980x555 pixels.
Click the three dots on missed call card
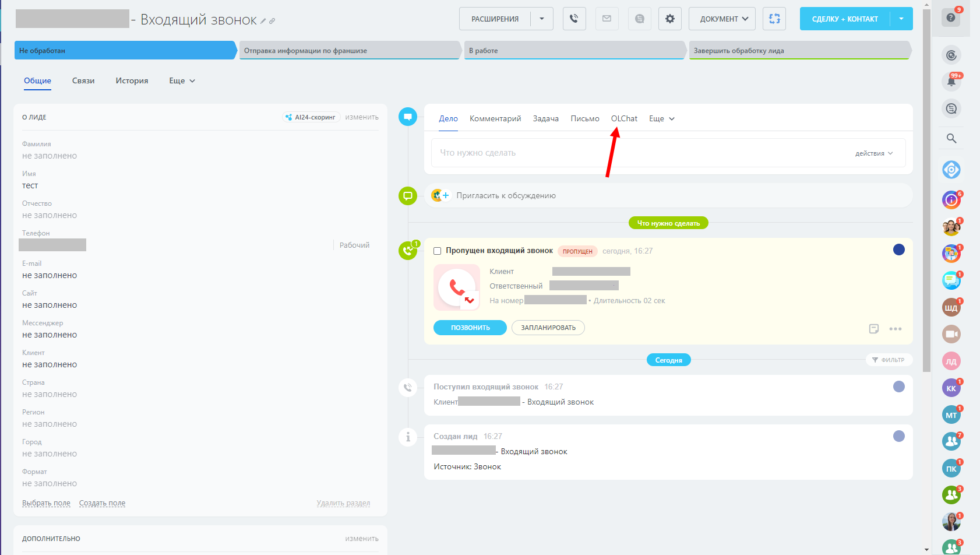(895, 329)
